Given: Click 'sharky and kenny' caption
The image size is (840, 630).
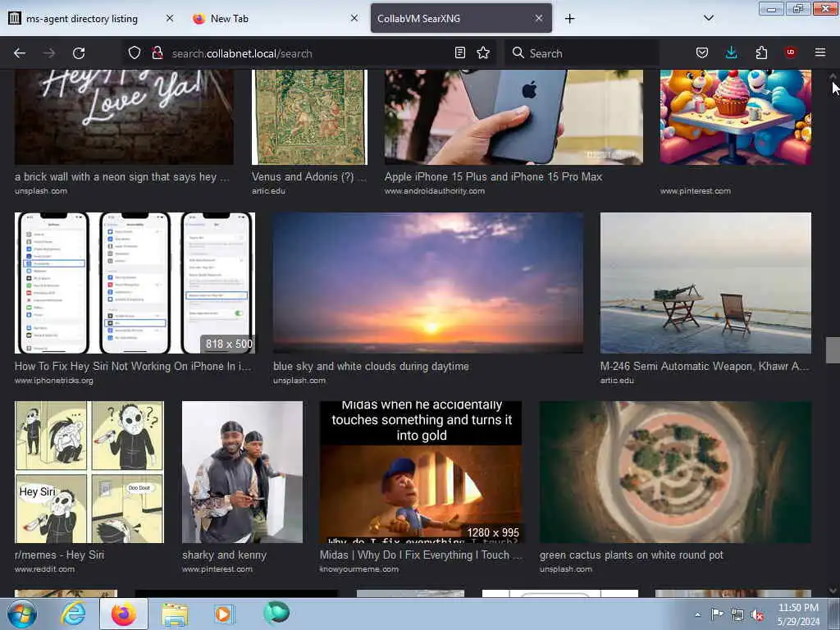Looking at the screenshot, I should [x=225, y=555].
